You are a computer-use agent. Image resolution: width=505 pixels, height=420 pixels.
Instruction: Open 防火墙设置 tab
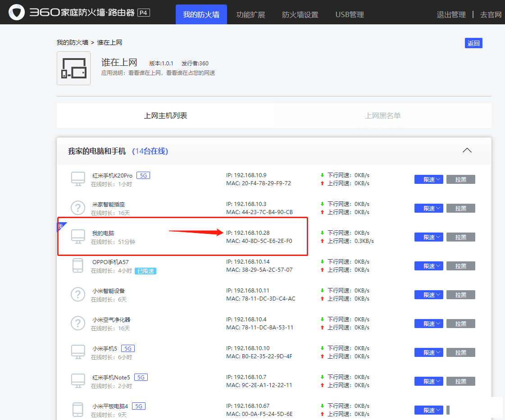pyautogui.click(x=300, y=15)
